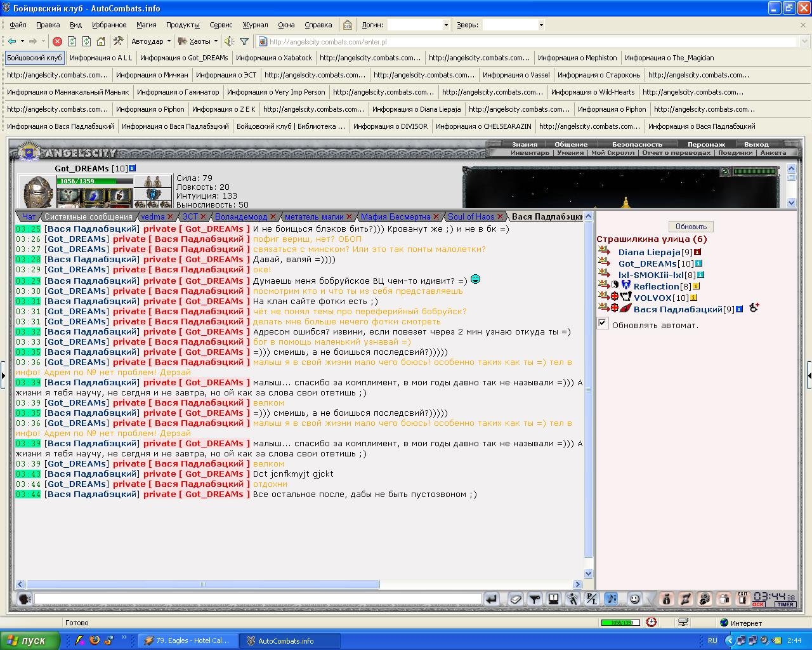
Task: Toggle the speaker sound icon in toolbar
Action: tap(230, 41)
